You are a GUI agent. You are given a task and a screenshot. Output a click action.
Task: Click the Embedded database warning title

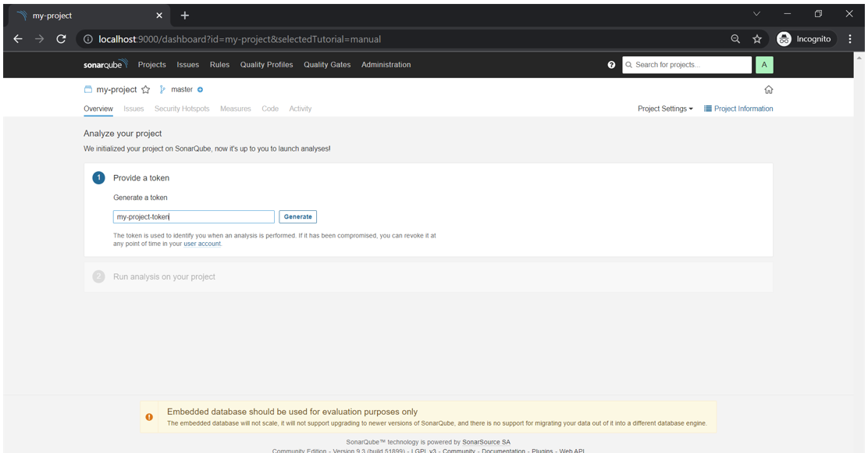pos(292,412)
